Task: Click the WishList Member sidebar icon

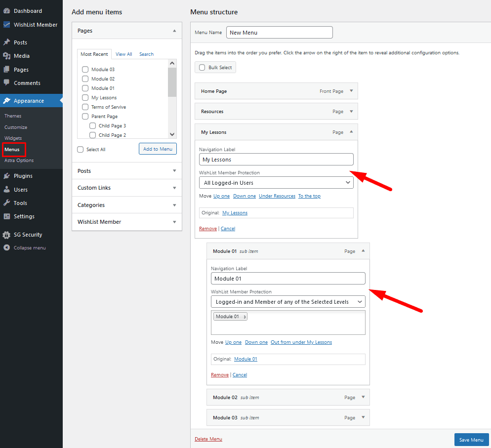Action: [6, 24]
